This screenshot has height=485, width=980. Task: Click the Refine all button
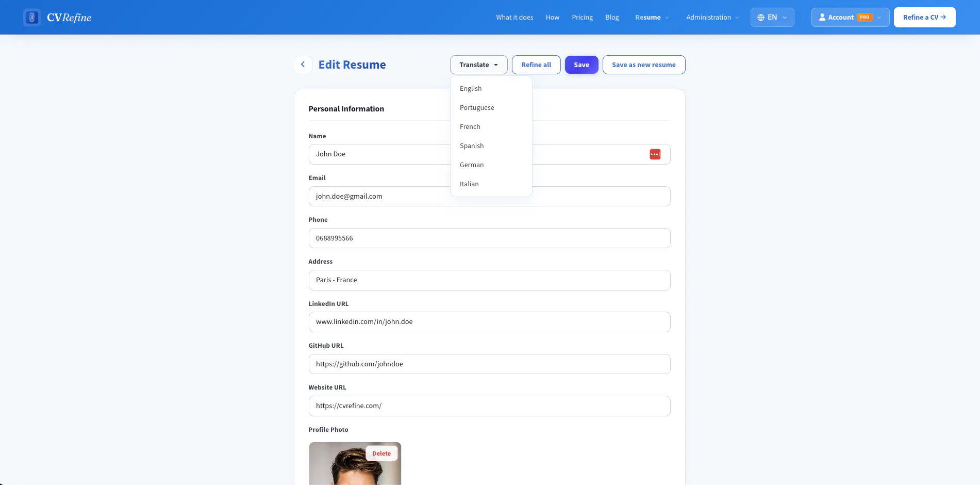click(x=536, y=65)
